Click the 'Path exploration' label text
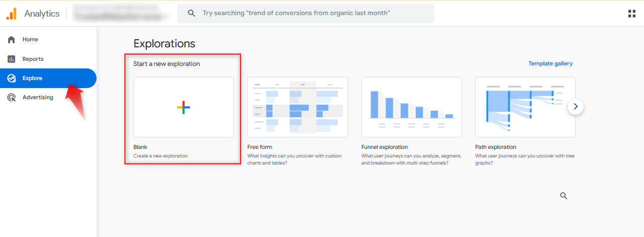 click(x=496, y=147)
